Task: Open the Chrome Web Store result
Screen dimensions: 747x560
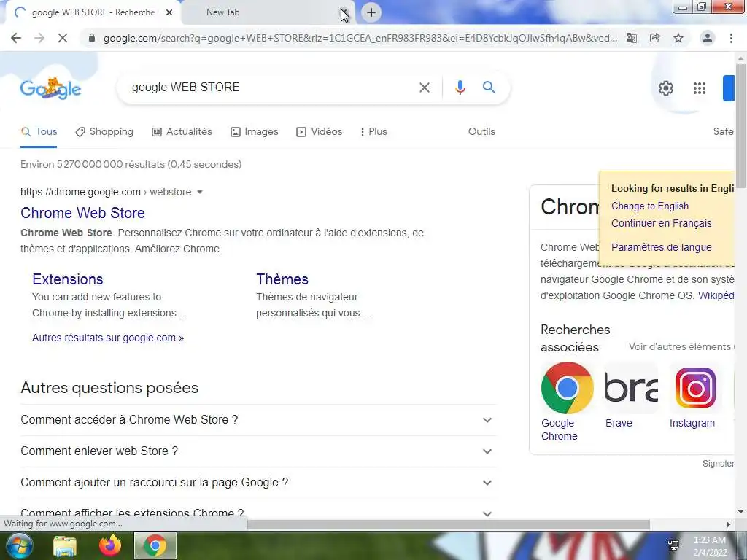Action: pos(82,213)
